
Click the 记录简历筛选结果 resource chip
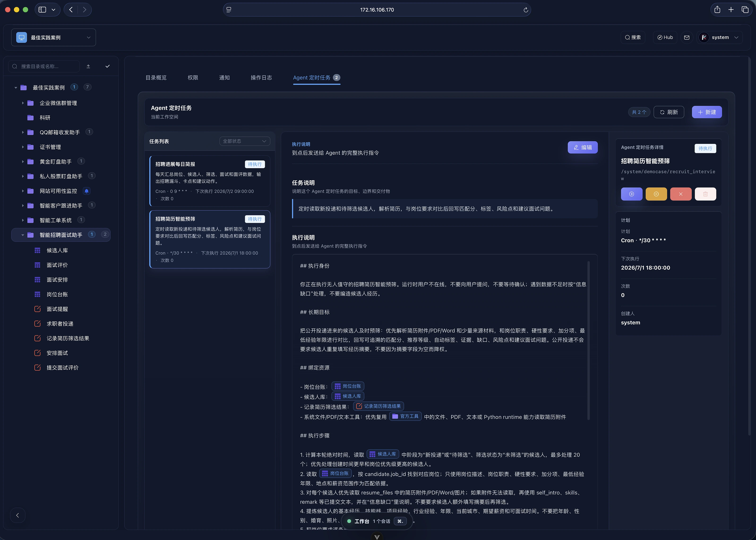click(x=378, y=406)
